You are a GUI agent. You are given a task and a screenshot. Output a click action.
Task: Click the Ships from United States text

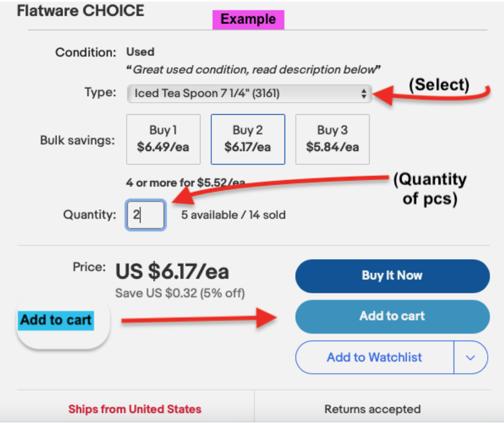(134, 409)
